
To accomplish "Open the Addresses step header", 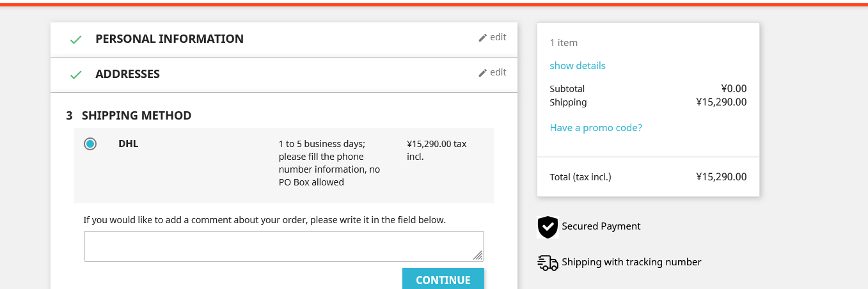I will point(127,74).
